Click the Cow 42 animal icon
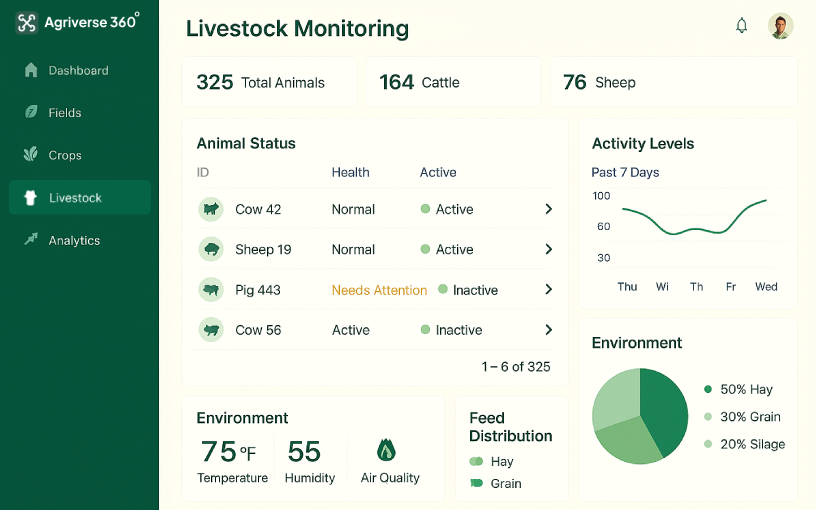This screenshot has height=510, width=816. click(x=210, y=209)
